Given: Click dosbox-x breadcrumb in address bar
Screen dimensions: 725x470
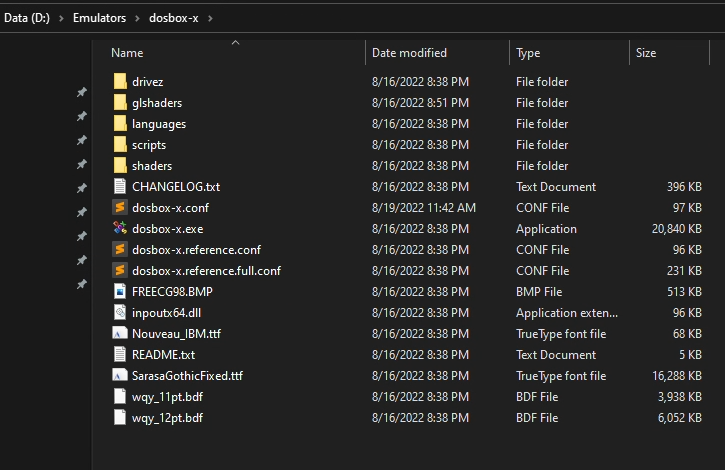Looking at the screenshot, I should (174, 18).
